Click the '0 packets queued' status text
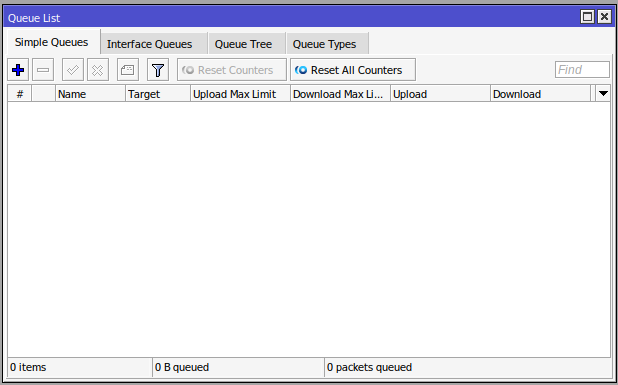This screenshot has height=385, width=618. [x=369, y=367]
